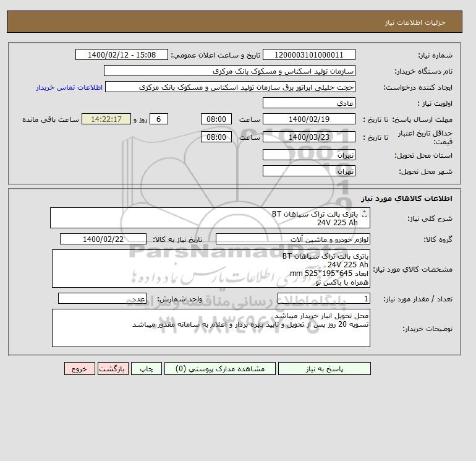
Task: Click the spinner arrows in 'شرح کلی نیاز' box
Action: (x=365, y=214)
